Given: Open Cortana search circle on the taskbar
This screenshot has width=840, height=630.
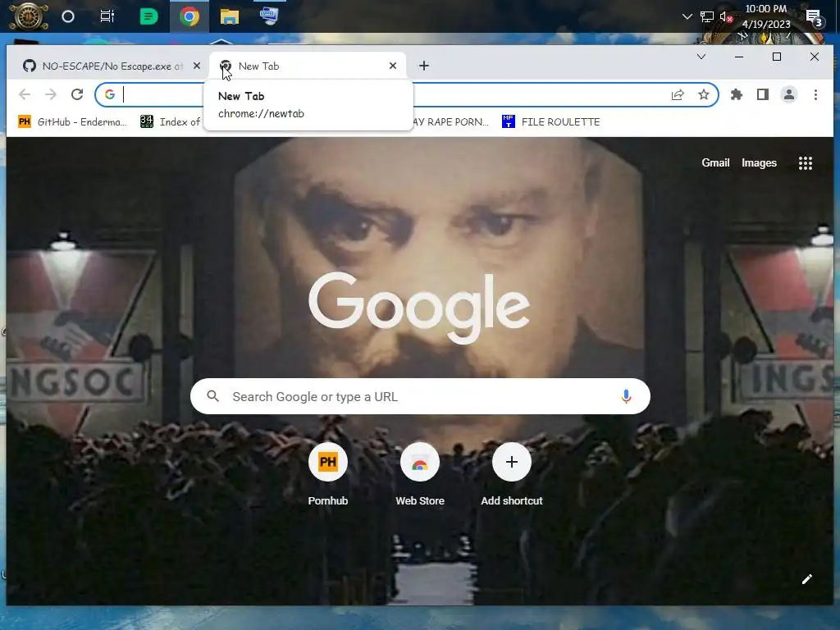Looking at the screenshot, I should [x=68, y=16].
